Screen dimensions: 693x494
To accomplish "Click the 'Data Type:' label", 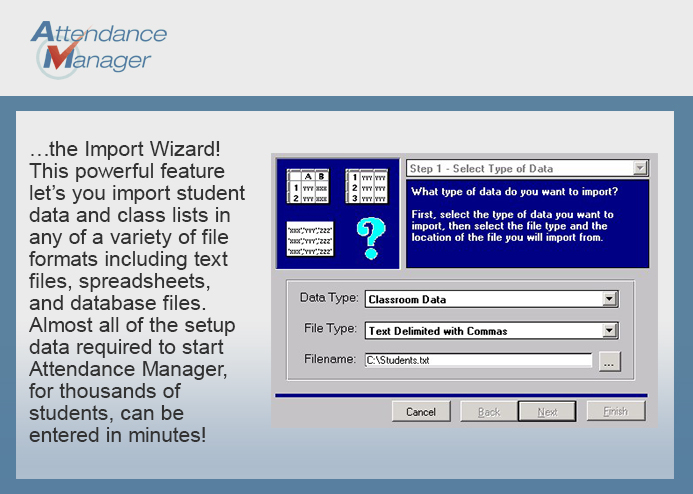I will tap(329, 298).
